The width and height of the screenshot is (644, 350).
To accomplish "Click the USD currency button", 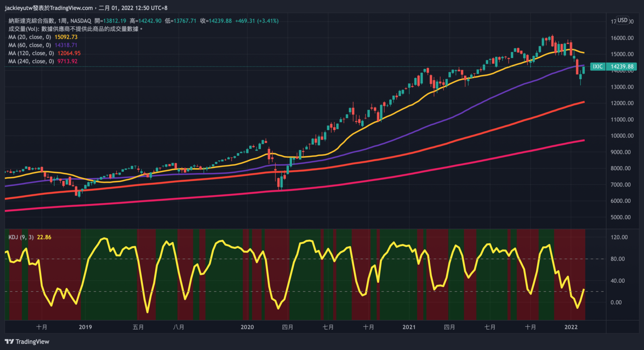I will 623,20.
